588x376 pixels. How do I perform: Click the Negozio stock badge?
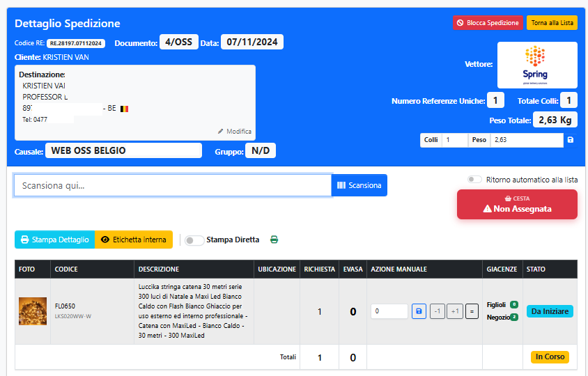pyautogui.click(x=513, y=318)
